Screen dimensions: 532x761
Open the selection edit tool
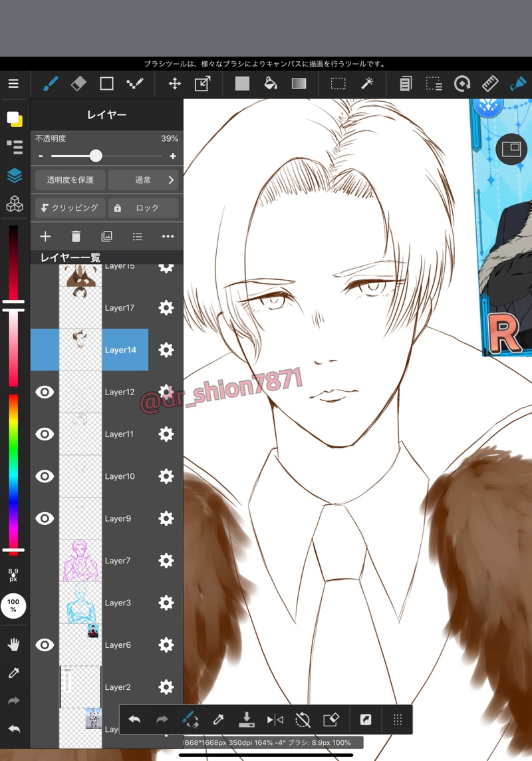coord(434,83)
